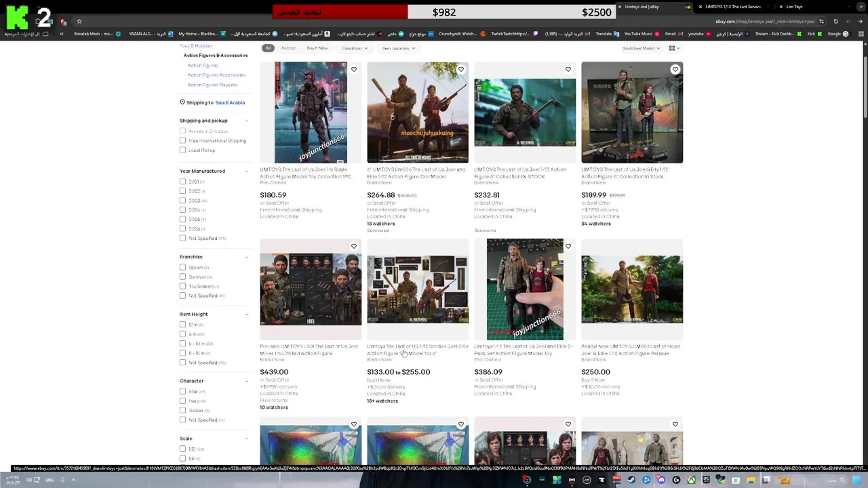
Task: Check the Free International Shipping filter
Action: click(182, 140)
